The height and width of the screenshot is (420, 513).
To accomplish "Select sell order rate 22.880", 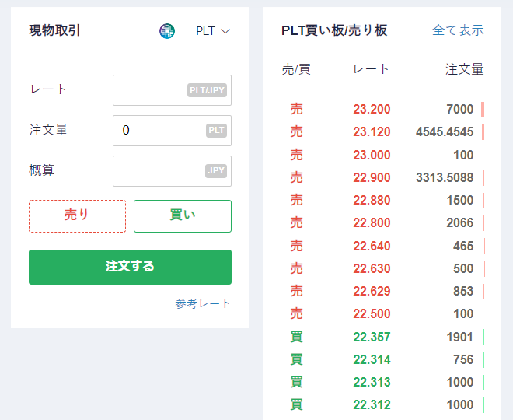I will pos(372,200).
